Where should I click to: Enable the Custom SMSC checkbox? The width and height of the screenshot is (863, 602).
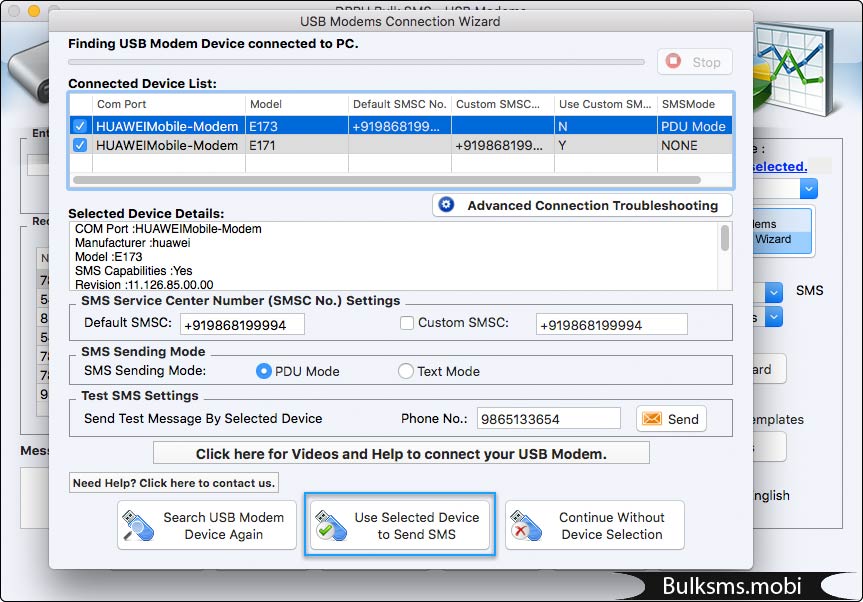coord(407,323)
